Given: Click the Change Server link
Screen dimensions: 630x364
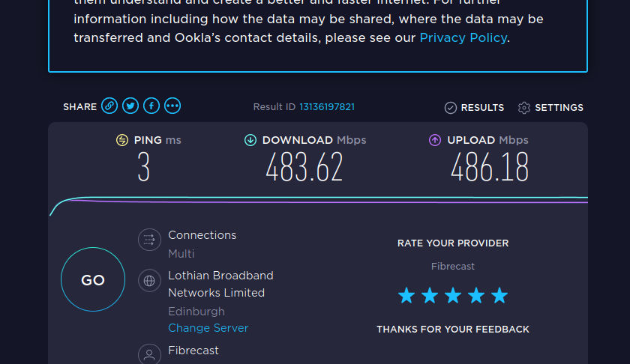Looking at the screenshot, I should [208, 328].
